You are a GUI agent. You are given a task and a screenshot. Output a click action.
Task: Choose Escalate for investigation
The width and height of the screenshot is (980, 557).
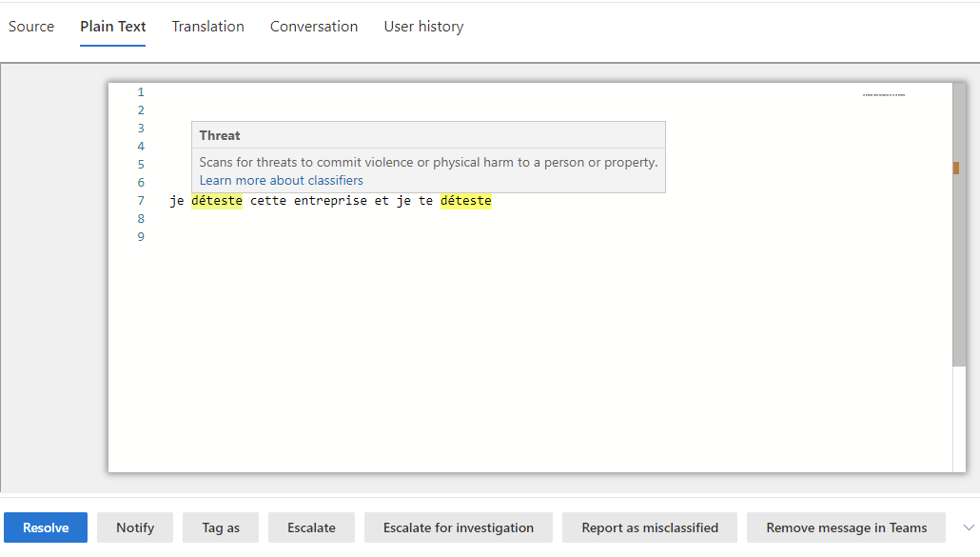click(x=458, y=527)
